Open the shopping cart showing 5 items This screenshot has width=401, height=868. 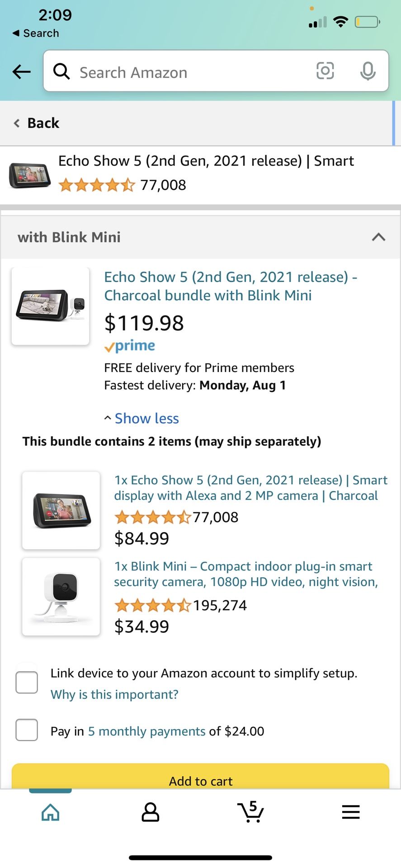[250, 812]
